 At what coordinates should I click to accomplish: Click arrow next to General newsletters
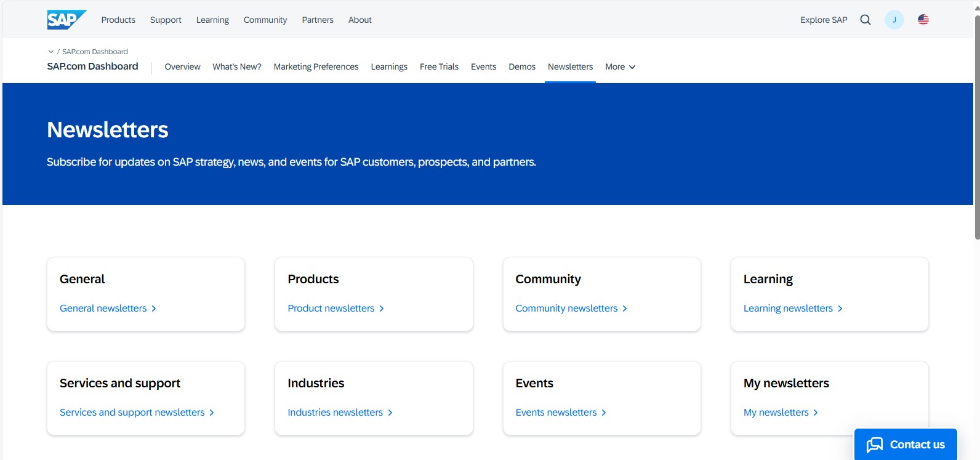[154, 309]
